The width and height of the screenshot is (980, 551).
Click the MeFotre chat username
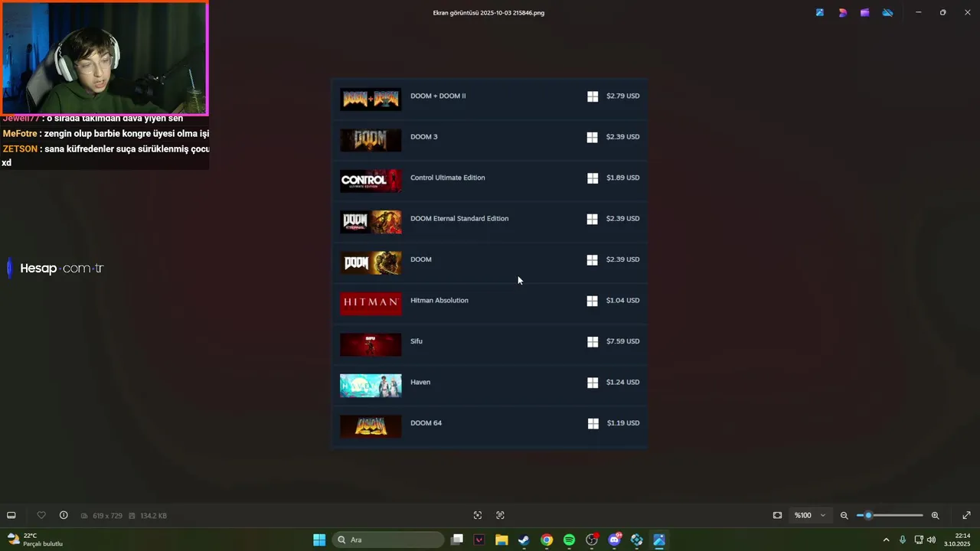pos(21,134)
